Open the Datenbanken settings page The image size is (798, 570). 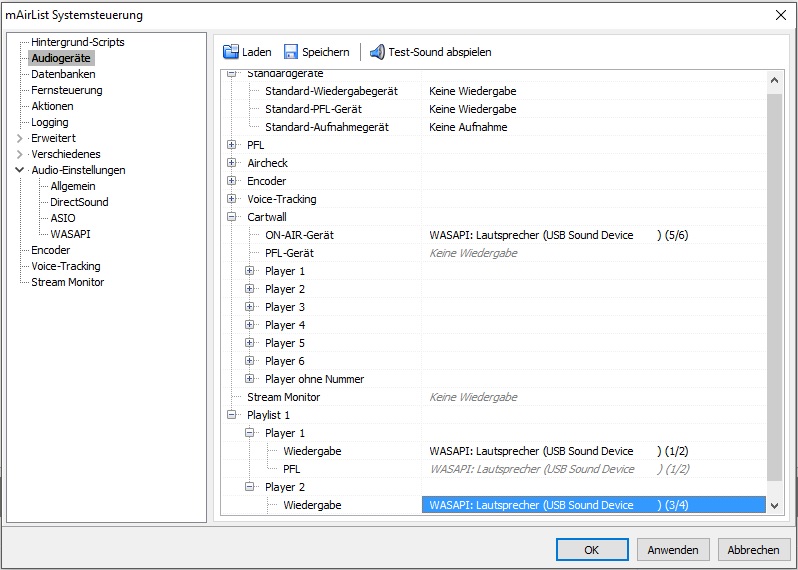tap(63, 74)
